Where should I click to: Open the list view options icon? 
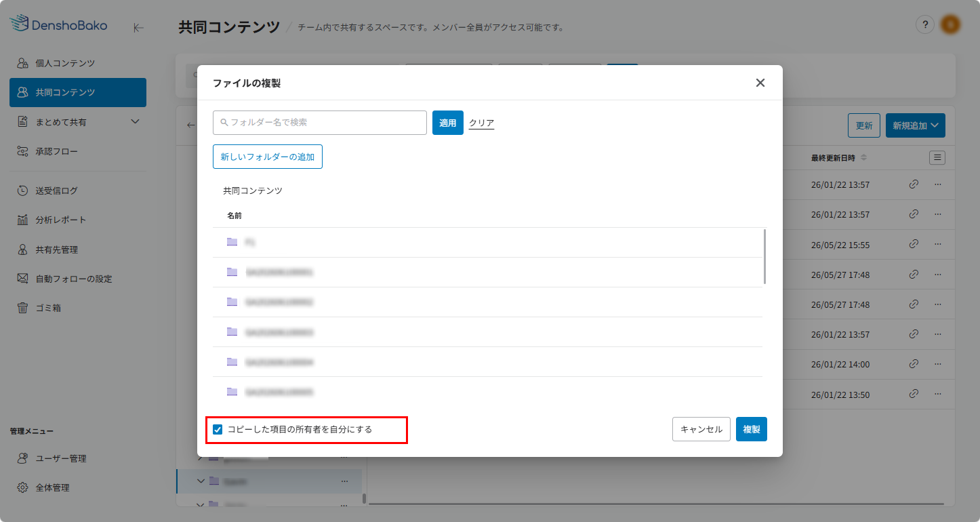click(937, 158)
